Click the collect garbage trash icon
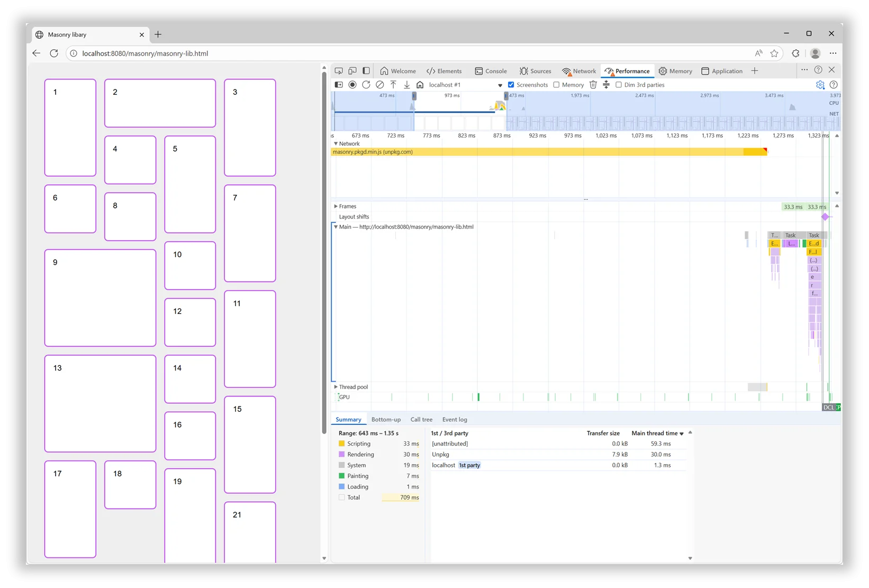This screenshot has width=869, height=588. coord(593,85)
